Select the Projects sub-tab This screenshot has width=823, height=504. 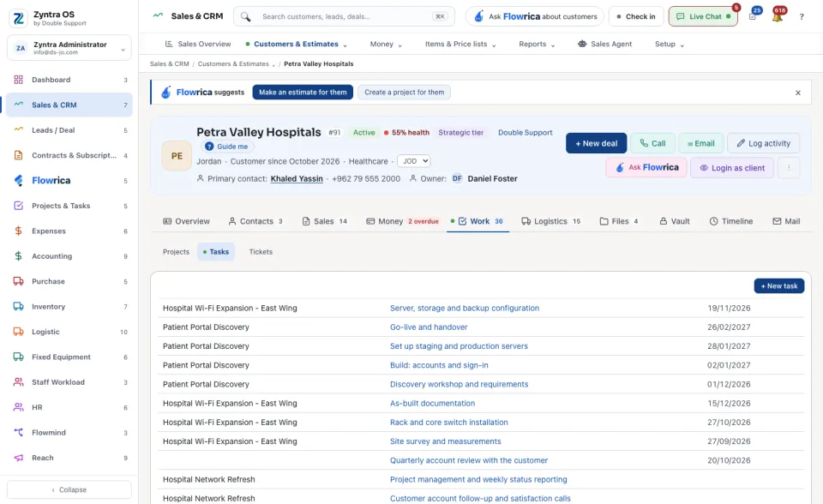[x=176, y=252]
